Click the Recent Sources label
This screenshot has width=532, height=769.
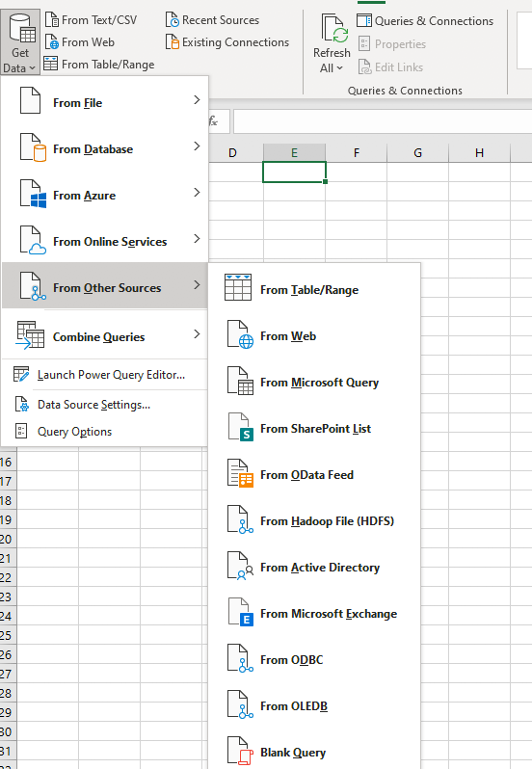pyautogui.click(x=221, y=20)
